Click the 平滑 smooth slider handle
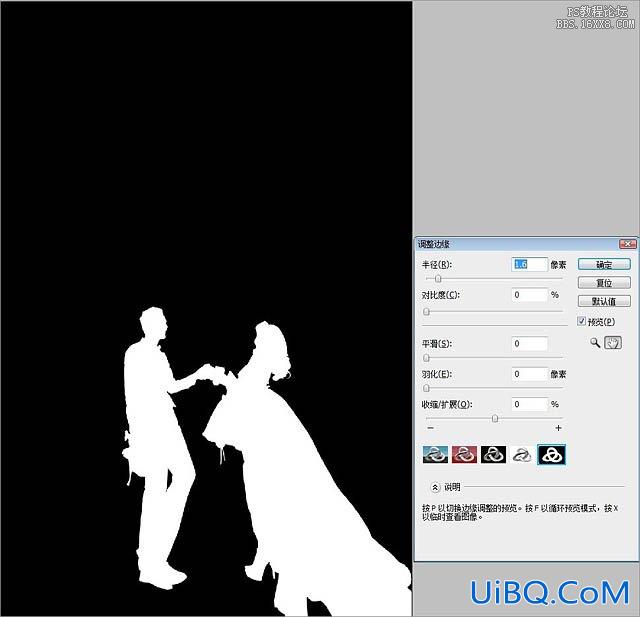 427,358
